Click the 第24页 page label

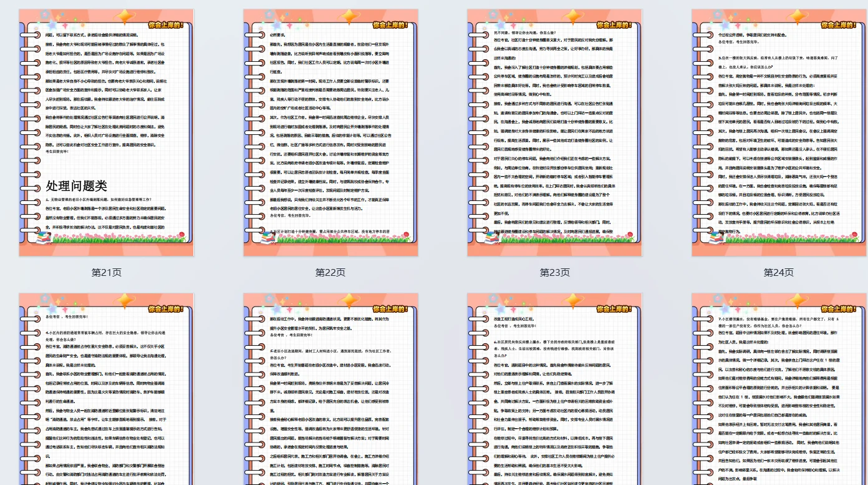coord(779,273)
